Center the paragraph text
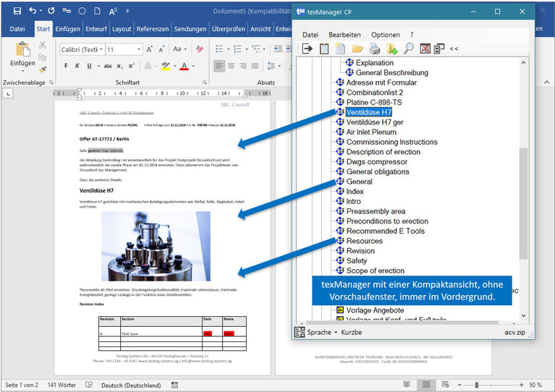This screenshot has height=392, width=555. point(231,66)
